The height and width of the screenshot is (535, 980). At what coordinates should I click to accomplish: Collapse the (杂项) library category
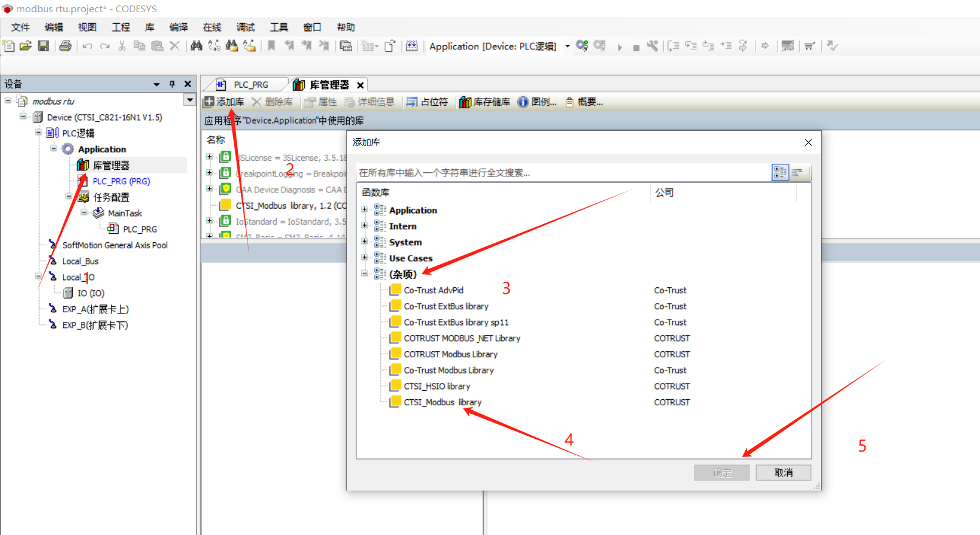(x=364, y=273)
